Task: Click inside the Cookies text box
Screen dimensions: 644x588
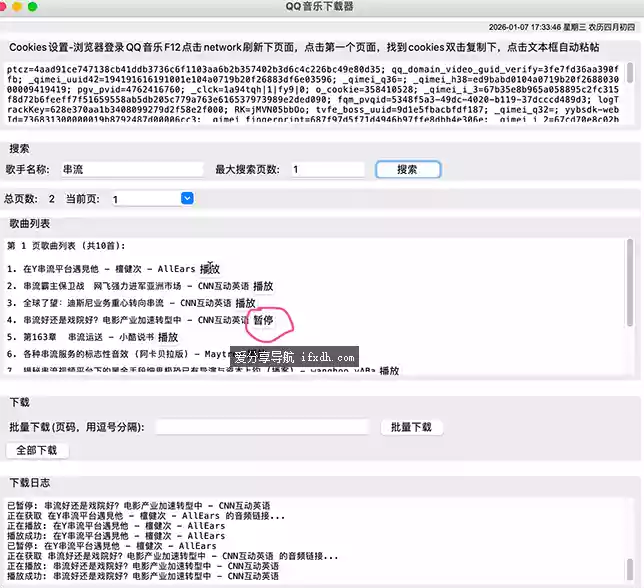Action: pyautogui.click(x=312, y=94)
